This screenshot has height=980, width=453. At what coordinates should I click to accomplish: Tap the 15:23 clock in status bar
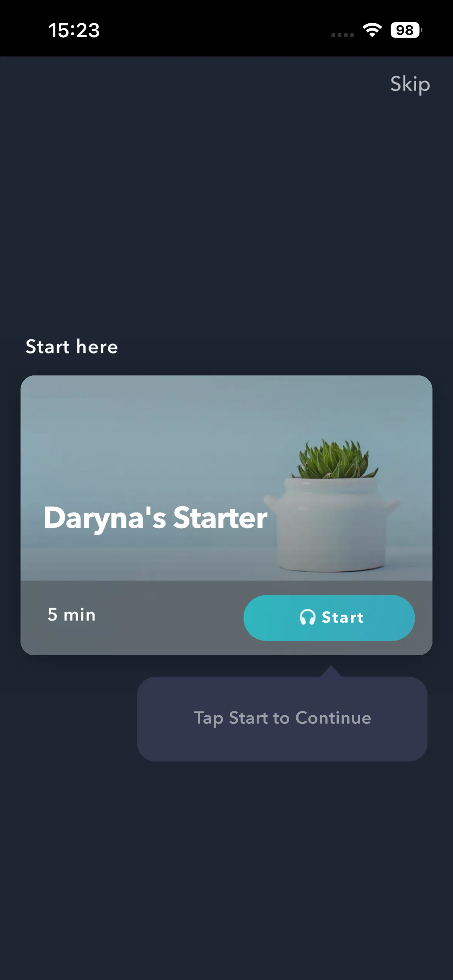coord(74,30)
